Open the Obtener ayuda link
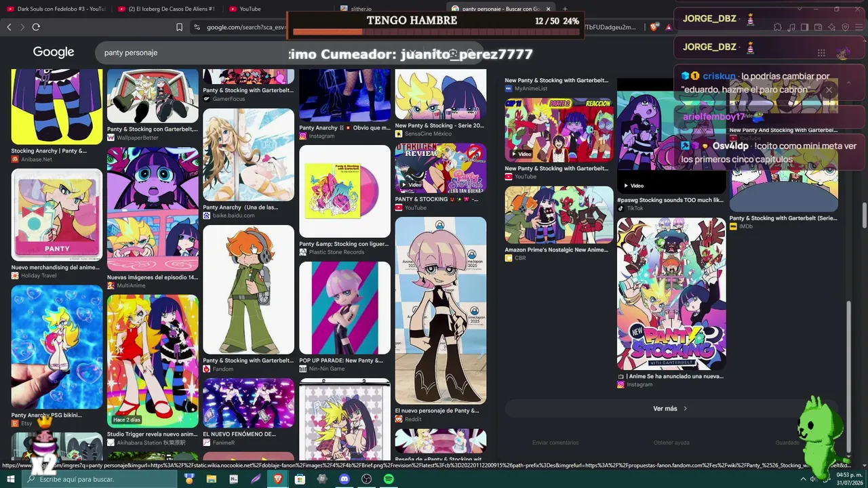Screen dimensions: 868x488 (671, 443)
